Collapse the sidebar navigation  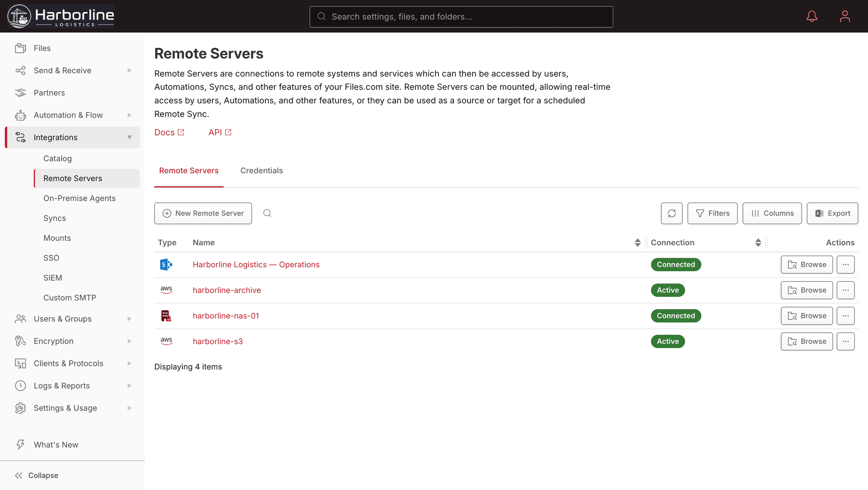click(x=36, y=475)
